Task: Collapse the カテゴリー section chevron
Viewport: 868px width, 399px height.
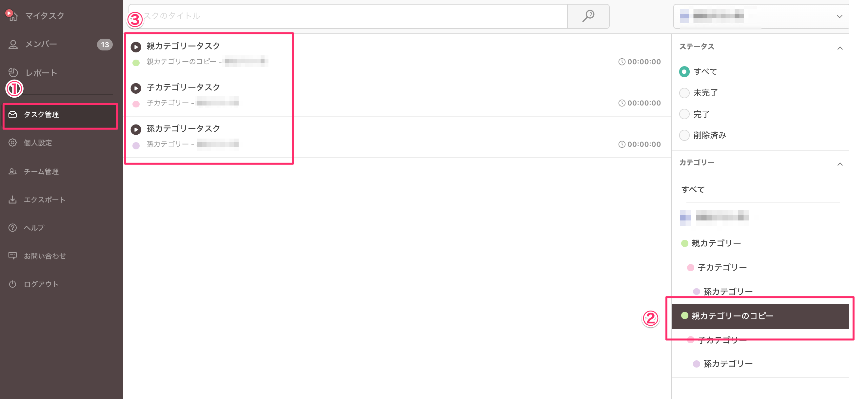Action: (x=840, y=164)
